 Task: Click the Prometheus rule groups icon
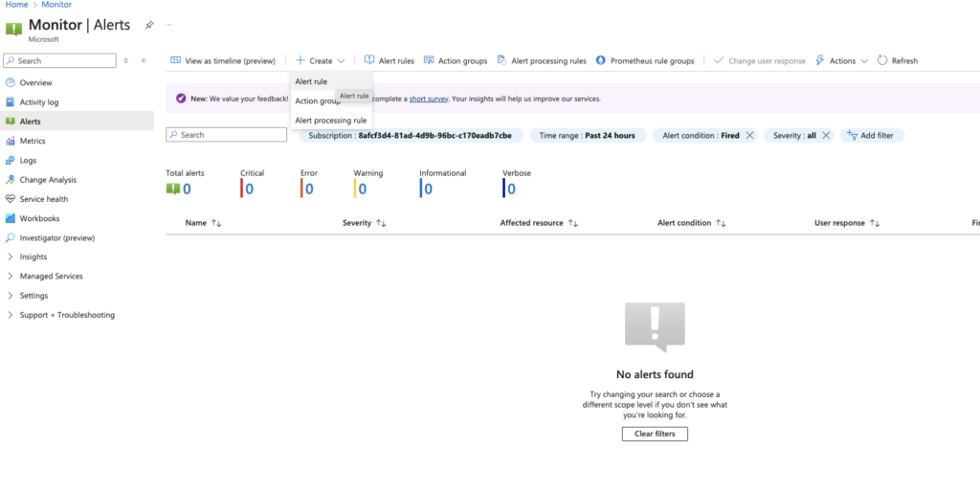[601, 60]
